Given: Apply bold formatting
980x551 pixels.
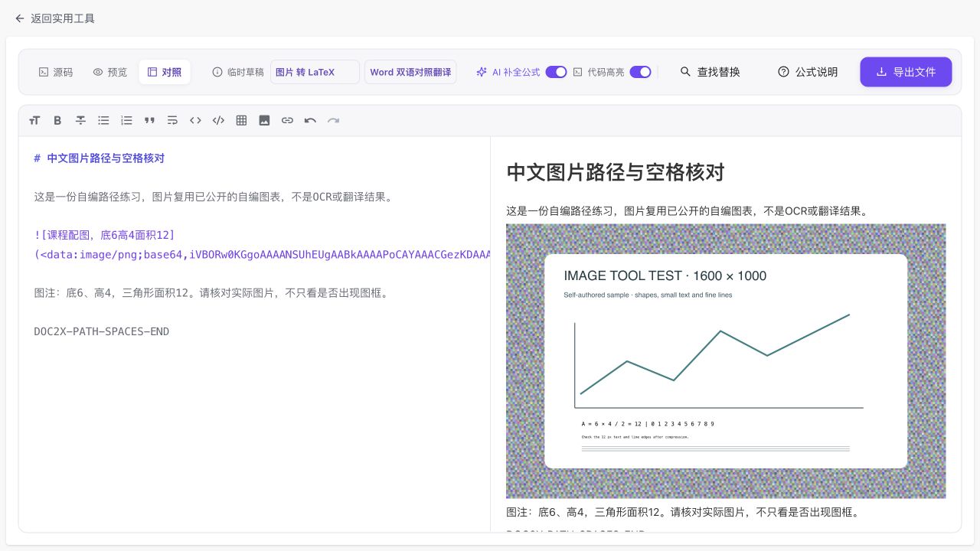Looking at the screenshot, I should pos(57,120).
